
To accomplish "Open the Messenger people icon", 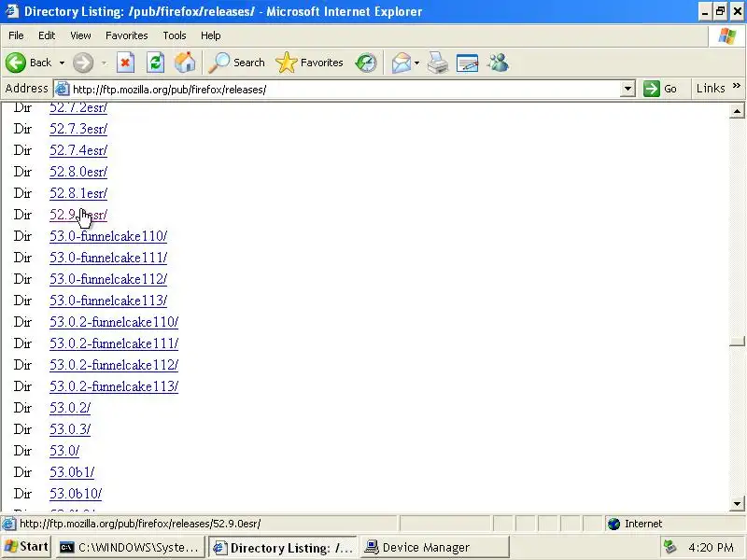I will pos(499,63).
